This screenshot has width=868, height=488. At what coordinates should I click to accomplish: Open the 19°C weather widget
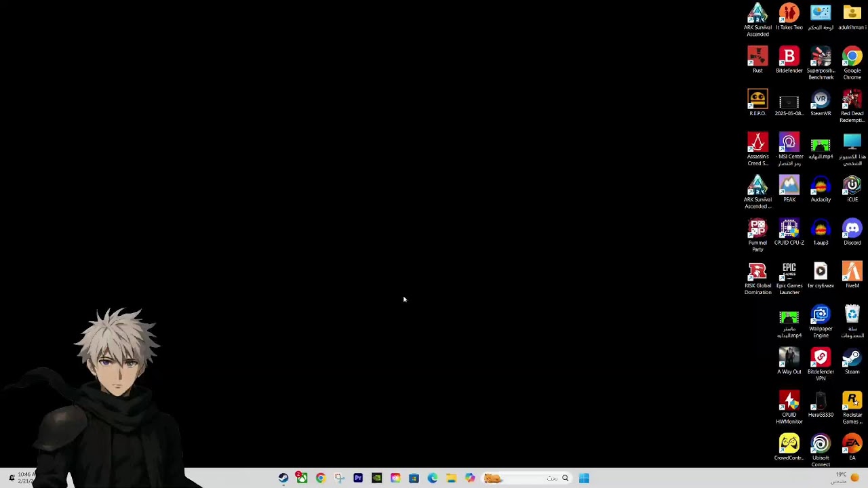coord(846,478)
